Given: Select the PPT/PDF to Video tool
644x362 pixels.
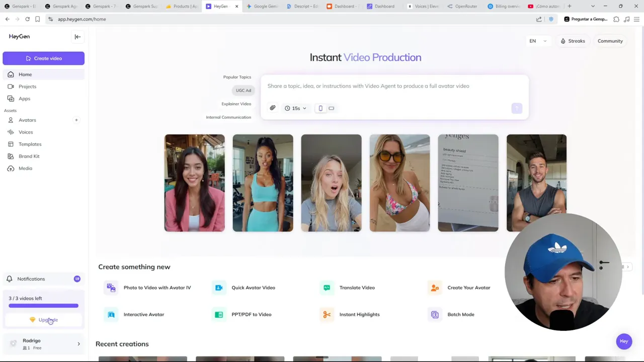Looking at the screenshot, I should 251,314.
